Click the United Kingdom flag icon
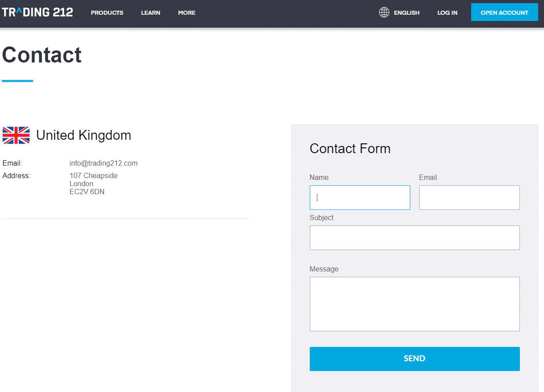 (16, 135)
